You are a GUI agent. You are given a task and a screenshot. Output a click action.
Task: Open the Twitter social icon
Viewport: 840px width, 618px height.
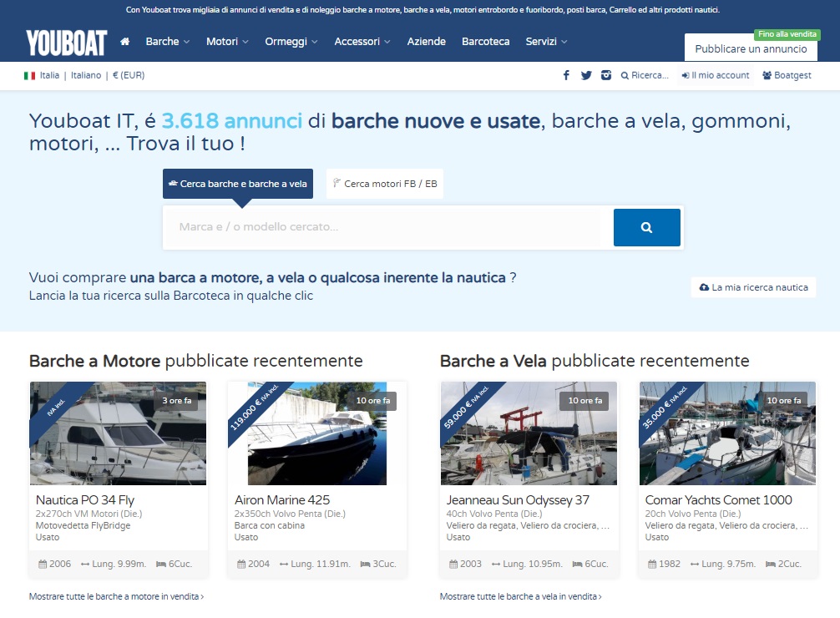tap(586, 75)
